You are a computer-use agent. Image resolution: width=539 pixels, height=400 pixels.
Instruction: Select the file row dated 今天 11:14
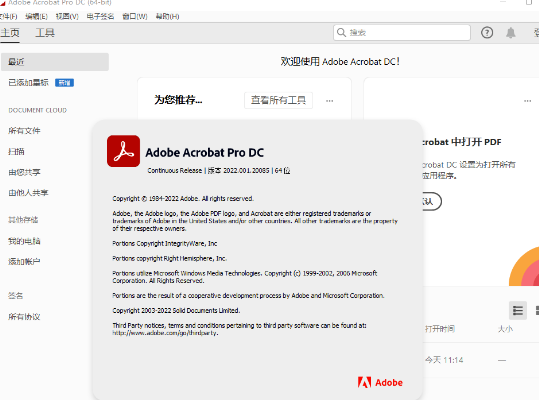click(481, 360)
